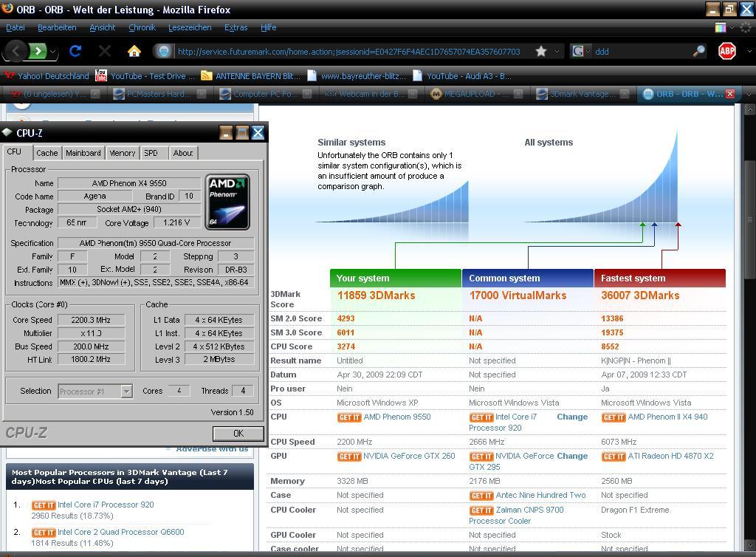The height and width of the screenshot is (557, 756).
Task: Click GET IT badge beside Core 2 Quad Q6600
Action: click(x=44, y=533)
